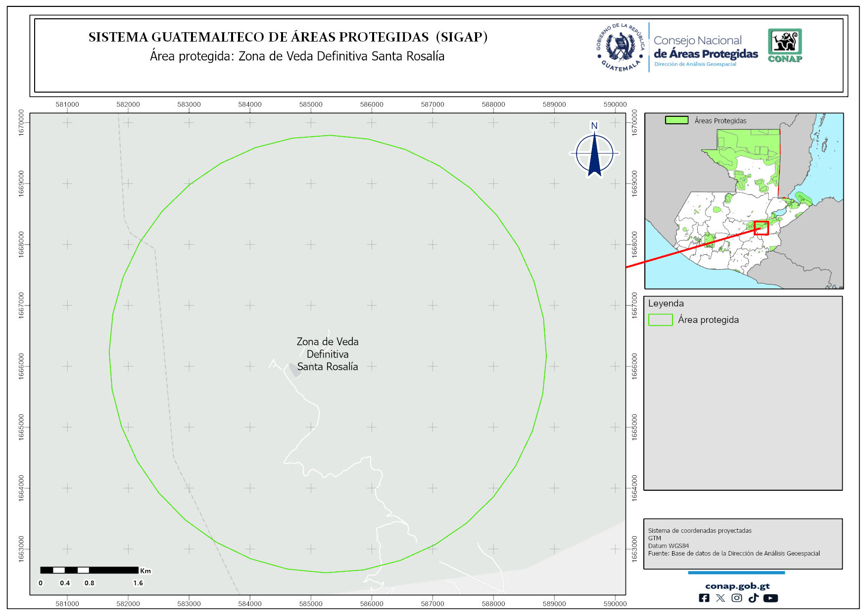The width and height of the screenshot is (868, 614).
Task: Click the Gobierno de Guatemala seal
Action: tap(620, 48)
